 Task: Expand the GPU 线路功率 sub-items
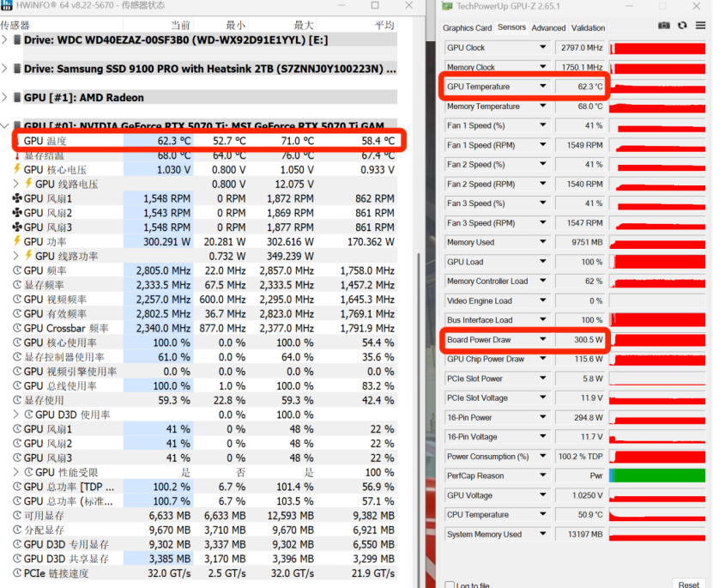coord(16,256)
